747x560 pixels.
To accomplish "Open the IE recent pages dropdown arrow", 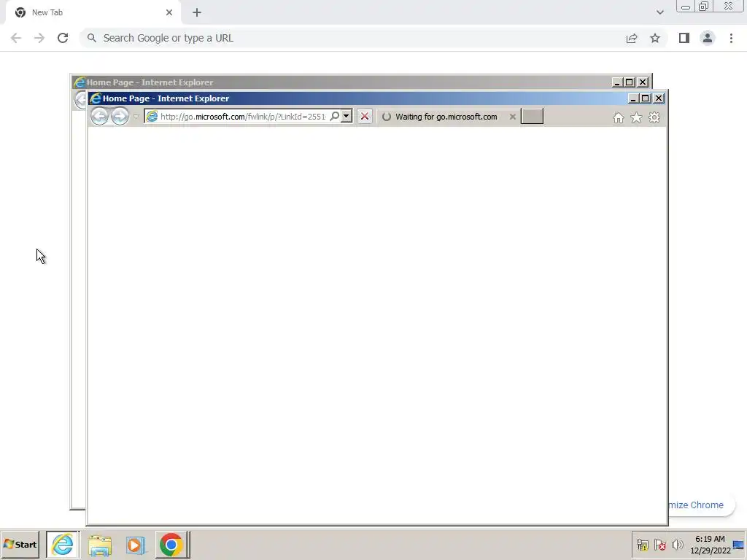I will [136, 117].
